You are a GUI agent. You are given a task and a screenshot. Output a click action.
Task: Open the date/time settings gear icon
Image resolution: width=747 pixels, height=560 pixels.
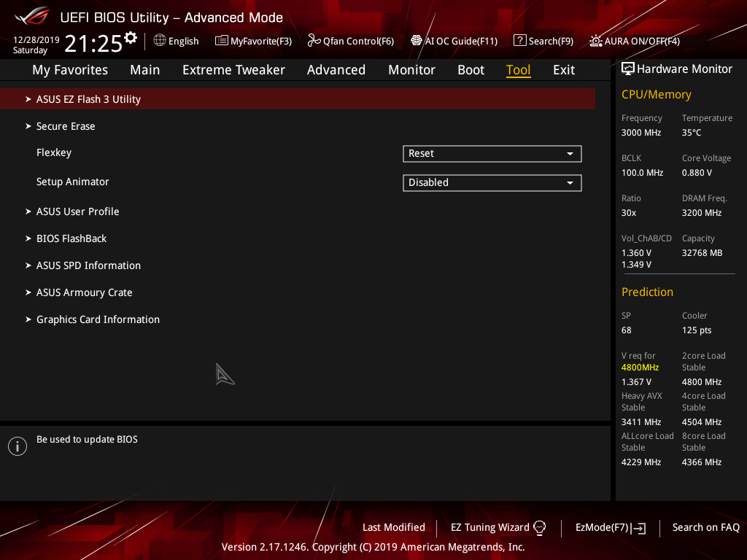131,38
